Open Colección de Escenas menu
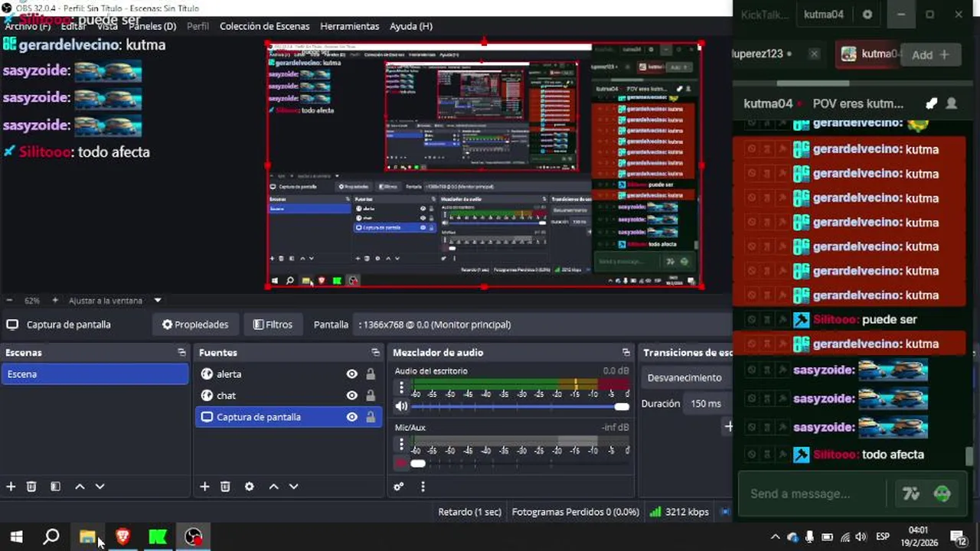 pyautogui.click(x=265, y=26)
